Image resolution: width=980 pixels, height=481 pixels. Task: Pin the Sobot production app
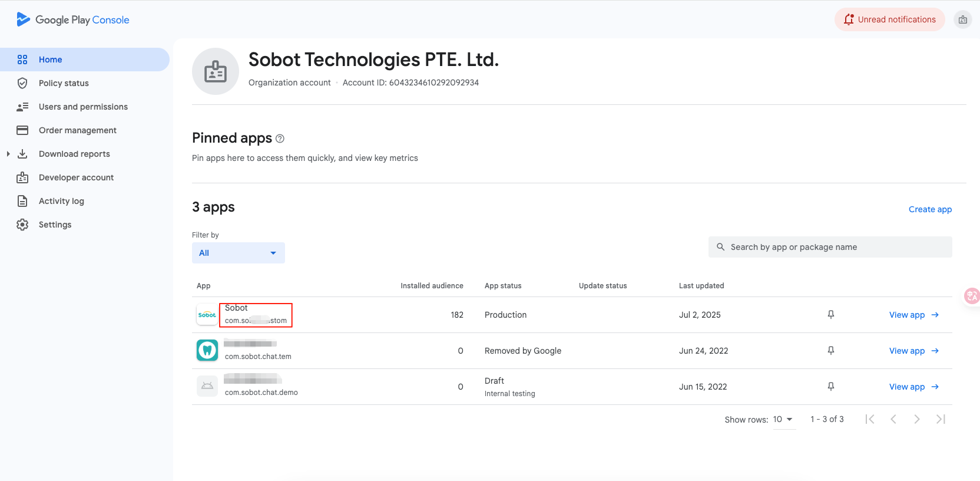coord(830,315)
